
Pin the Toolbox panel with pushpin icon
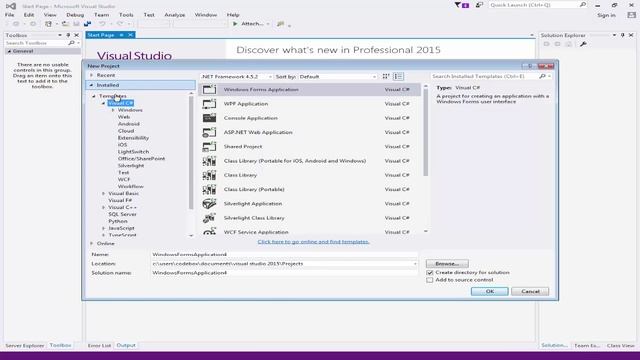[68, 35]
